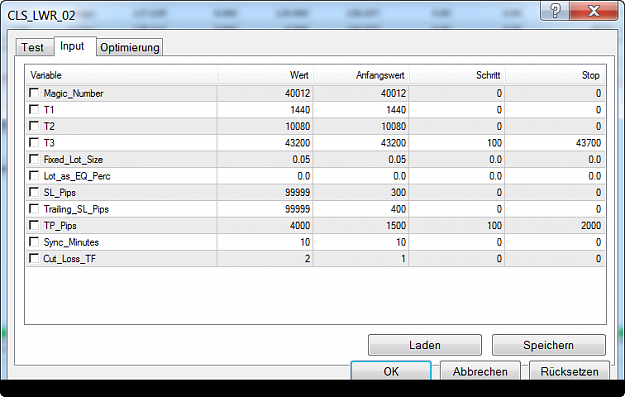Click the TP_Pips Stop value 2000
This screenshot has height=397, width=625.
point(591,226)
